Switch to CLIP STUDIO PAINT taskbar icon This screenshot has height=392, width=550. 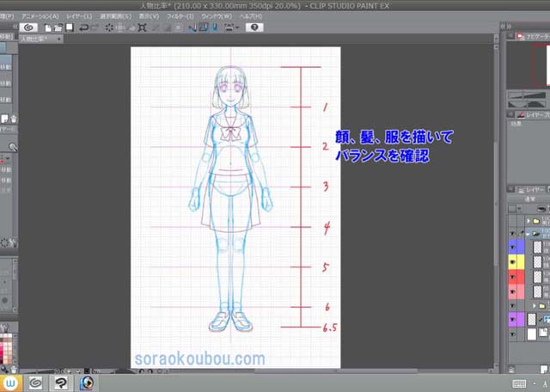pos(61,383)
